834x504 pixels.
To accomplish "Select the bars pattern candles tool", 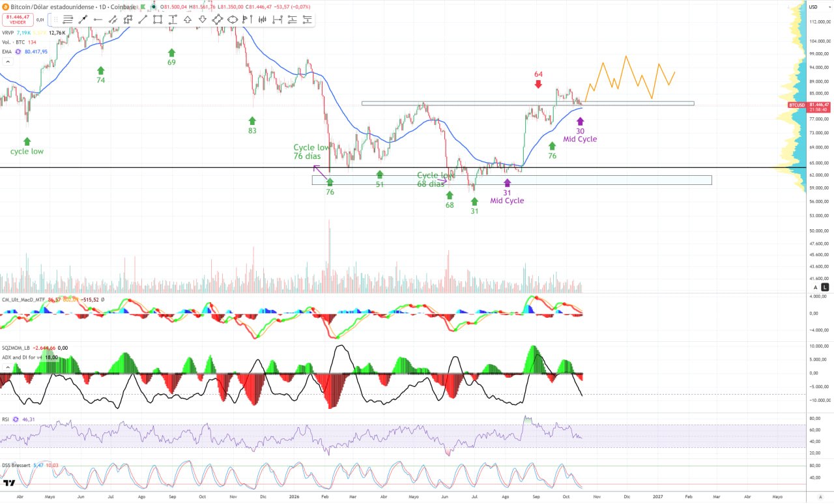I will point(263,20).
